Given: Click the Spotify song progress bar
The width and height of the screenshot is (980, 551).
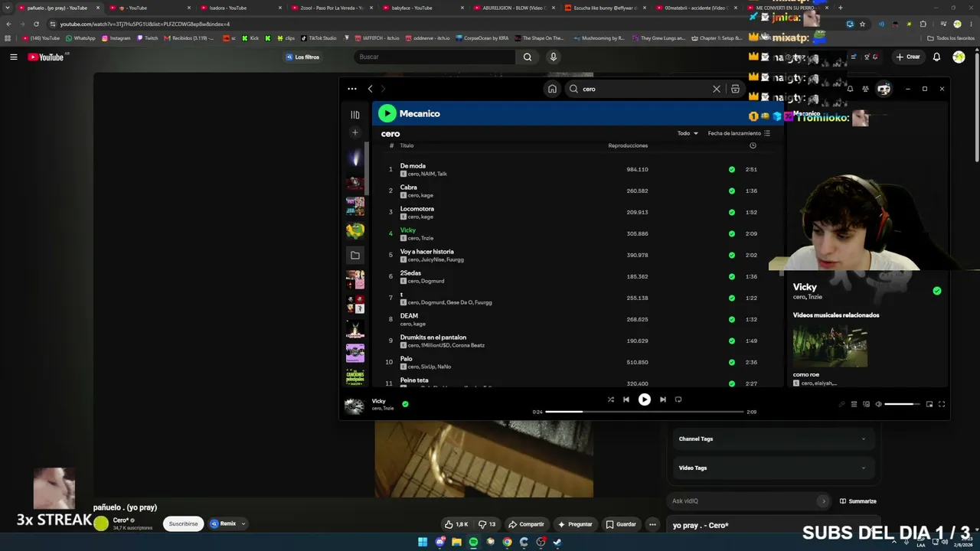Looking at the screenshot, I should pos(645,412).
